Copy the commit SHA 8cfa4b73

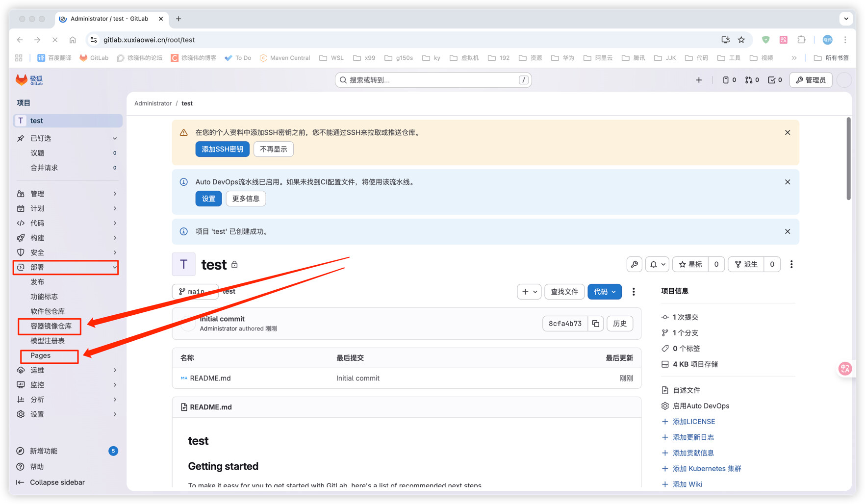[596, 324]
